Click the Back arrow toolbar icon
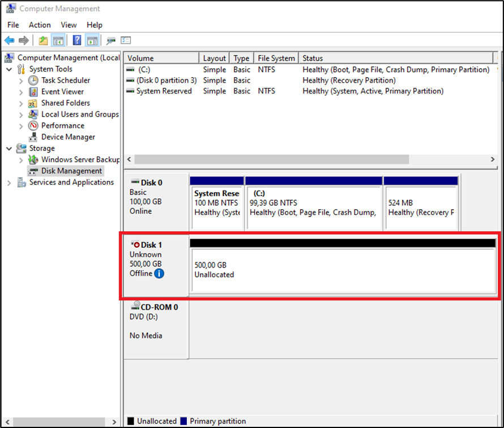 point(9,40)
